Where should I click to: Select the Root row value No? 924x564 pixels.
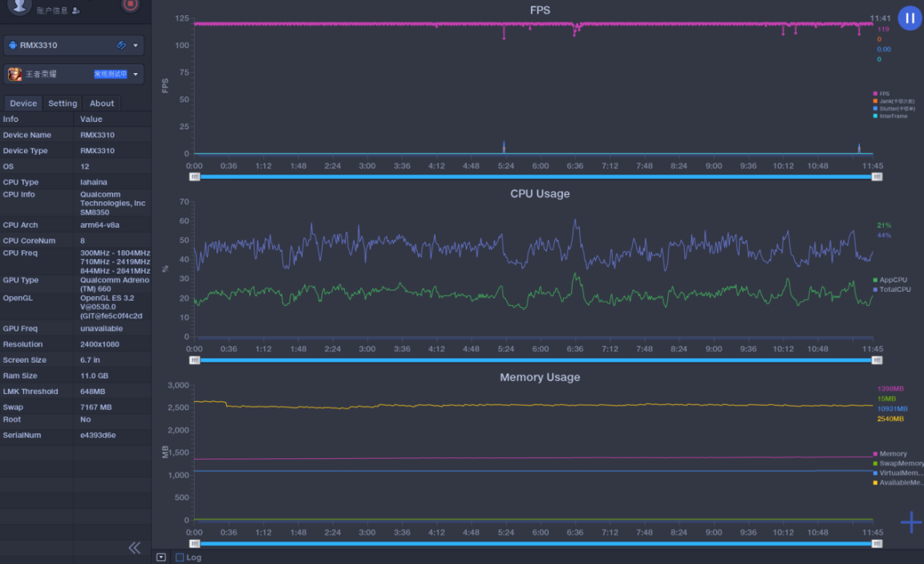tap(86, 420)
